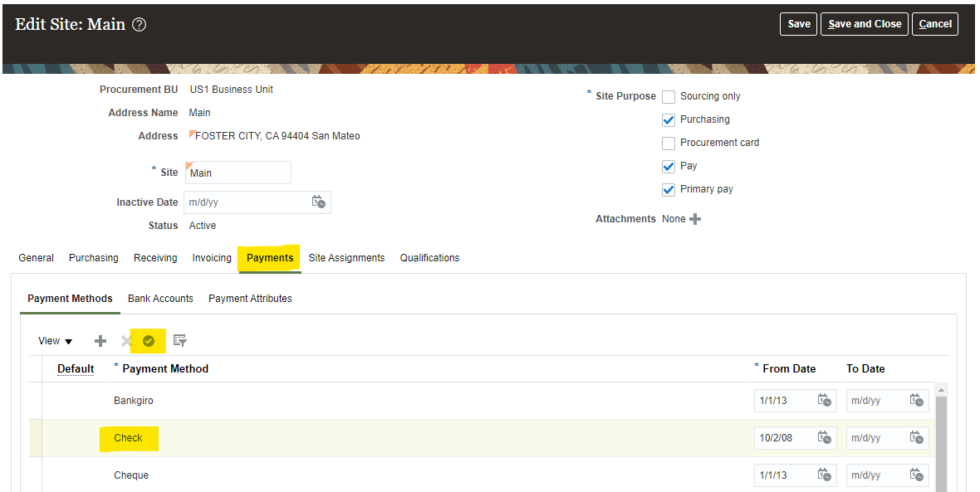Uncheck the Purchasing site purpose

tap(669, 120)
